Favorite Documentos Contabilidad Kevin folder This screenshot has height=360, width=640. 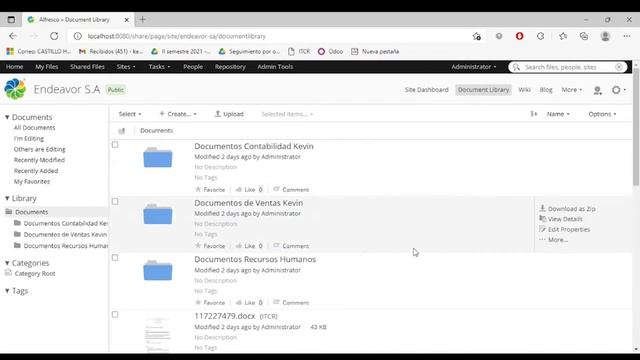pos(210,189)
